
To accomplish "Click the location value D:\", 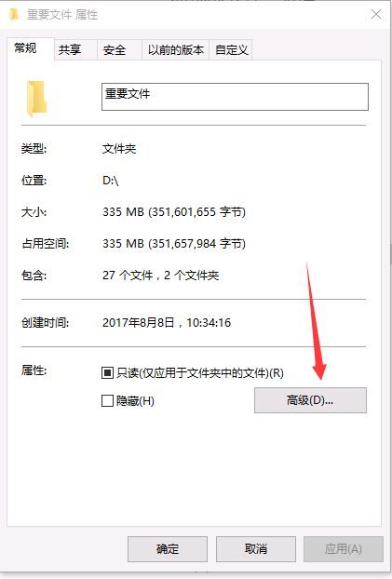I will click(x=111, y=181).
